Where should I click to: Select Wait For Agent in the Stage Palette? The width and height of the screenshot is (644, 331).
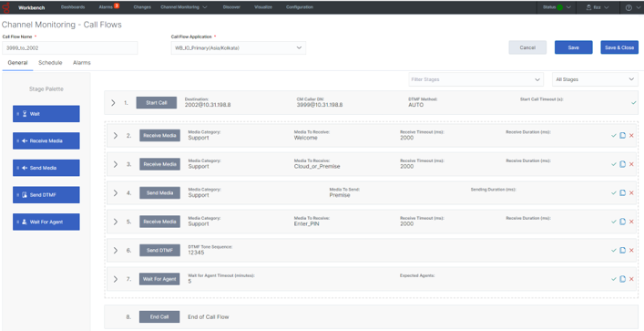point(46,222)
